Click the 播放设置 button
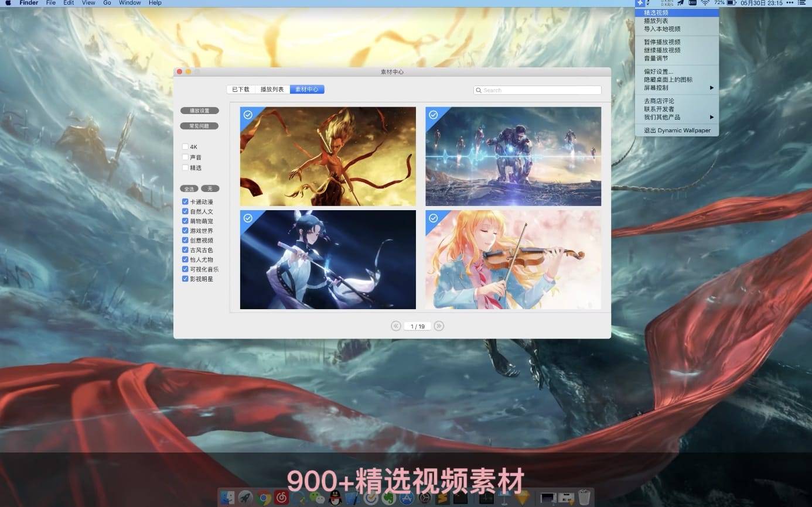The image size is (812, 507). point(199,111)
